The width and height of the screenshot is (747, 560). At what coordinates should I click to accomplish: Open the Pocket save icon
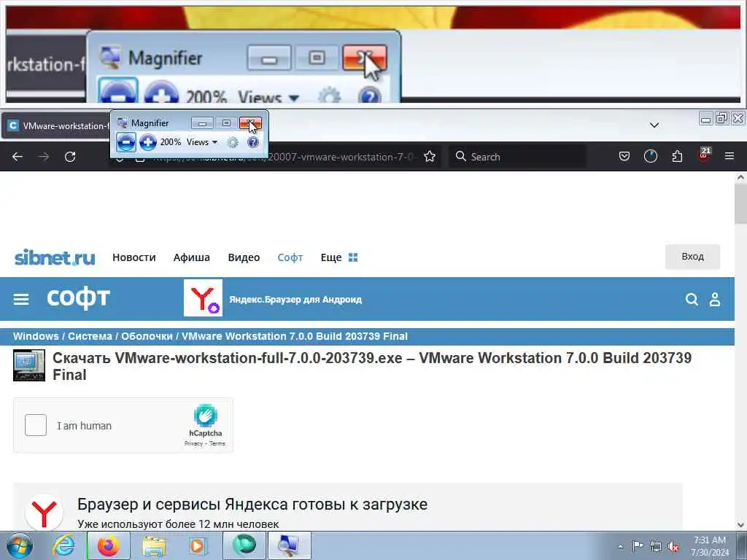point(624,156)
